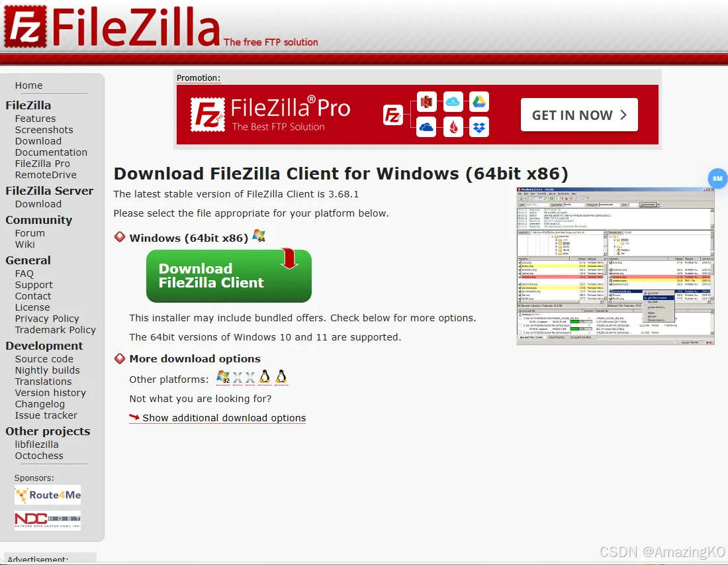Screen dimensions: 728x565
Task: Click the red arrow beside Show additional download options
Action: point(134,417)
